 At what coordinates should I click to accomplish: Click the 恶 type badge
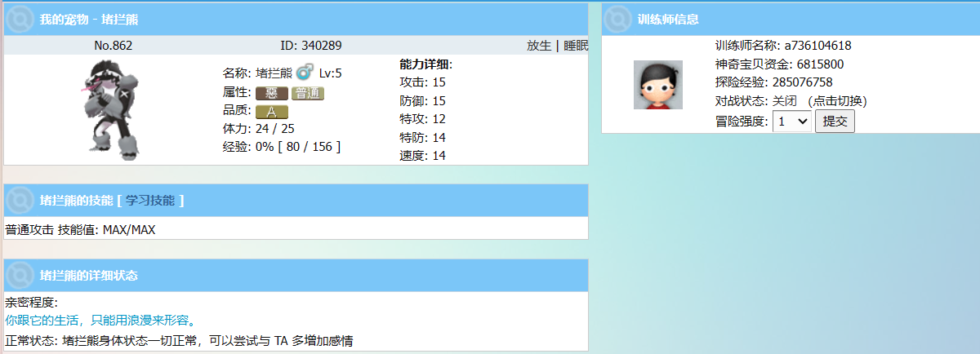(272, 93)
